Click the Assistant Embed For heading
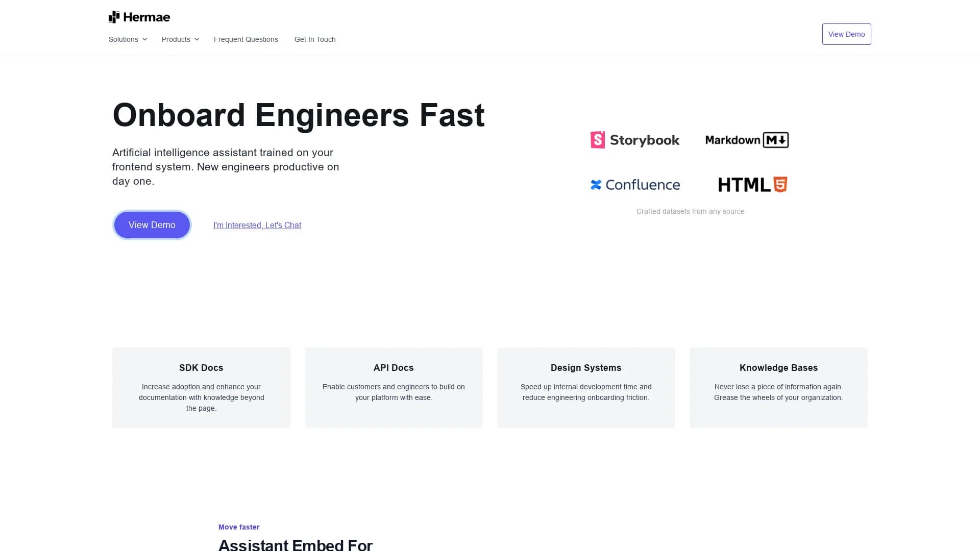This screenshot has height=551, width=980. pyautogui.click(x=296, y=545)
